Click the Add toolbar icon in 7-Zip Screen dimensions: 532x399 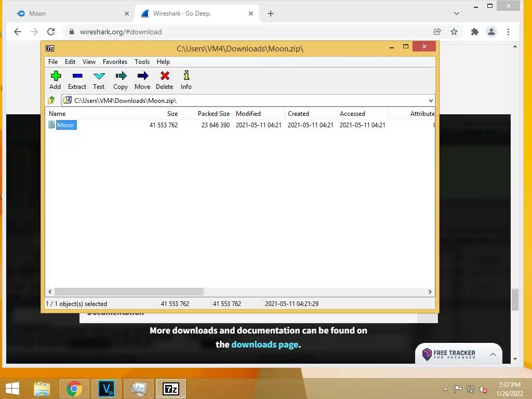coord(55,76)
